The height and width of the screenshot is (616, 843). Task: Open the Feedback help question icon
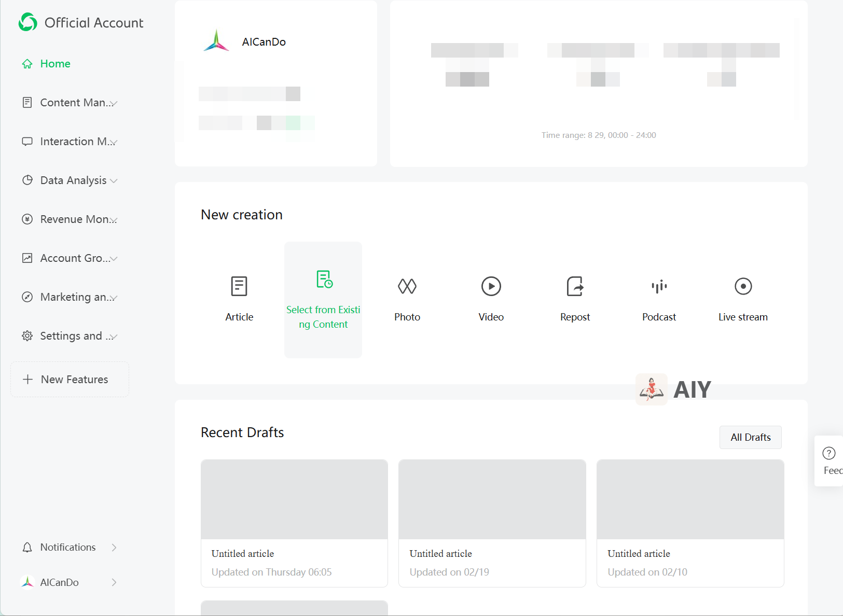(x=829, y=454)
